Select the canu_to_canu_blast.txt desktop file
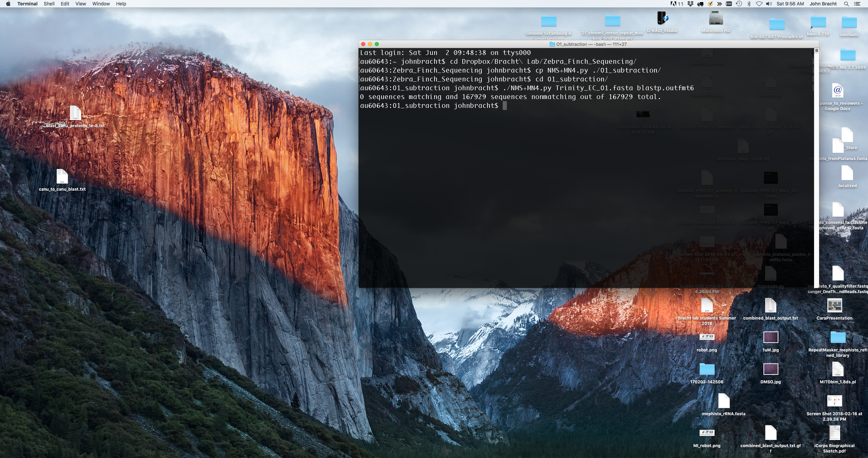Image resolution: width=868 pixels, height=458 pixels. tap(62, 177)
